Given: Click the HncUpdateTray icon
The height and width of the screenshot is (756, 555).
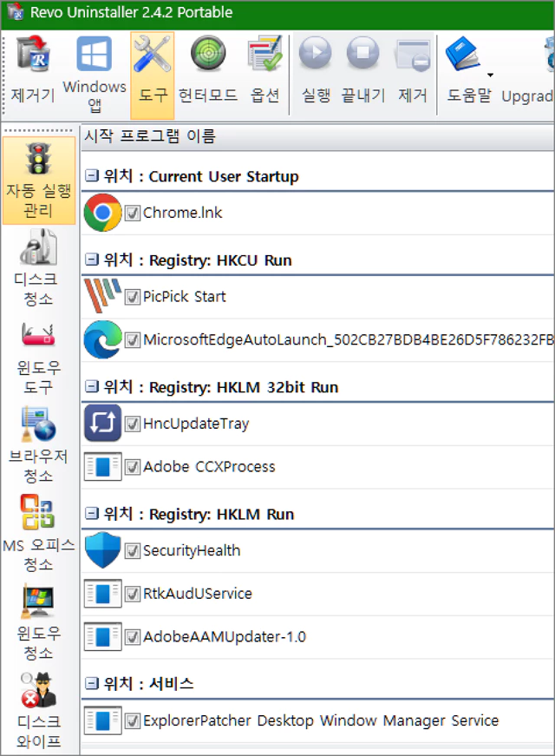Looking at the screenshot, I should click(x=102, y=424).
